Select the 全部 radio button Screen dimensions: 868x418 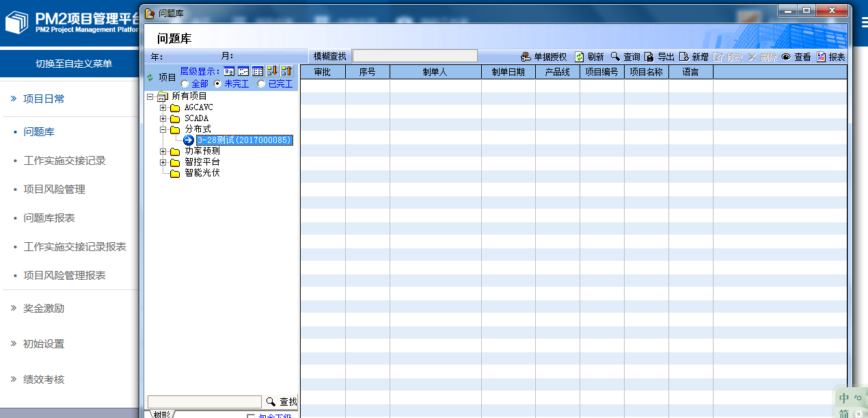(185, 83)
